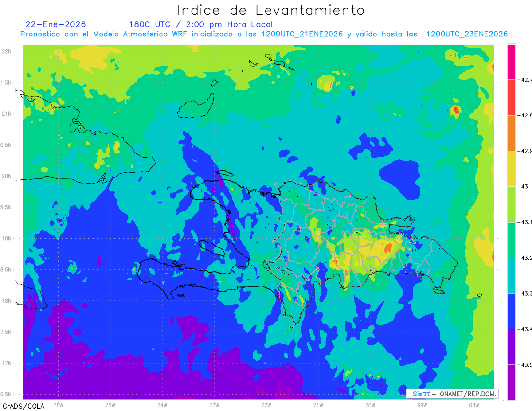Click the legend value '-43.1'

[x=525, y=222]
